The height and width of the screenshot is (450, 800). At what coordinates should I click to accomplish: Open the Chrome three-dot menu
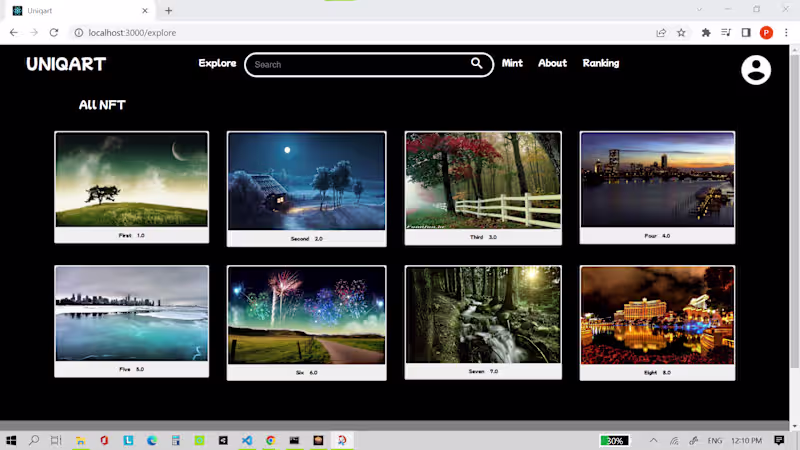[x=785, y=33]
